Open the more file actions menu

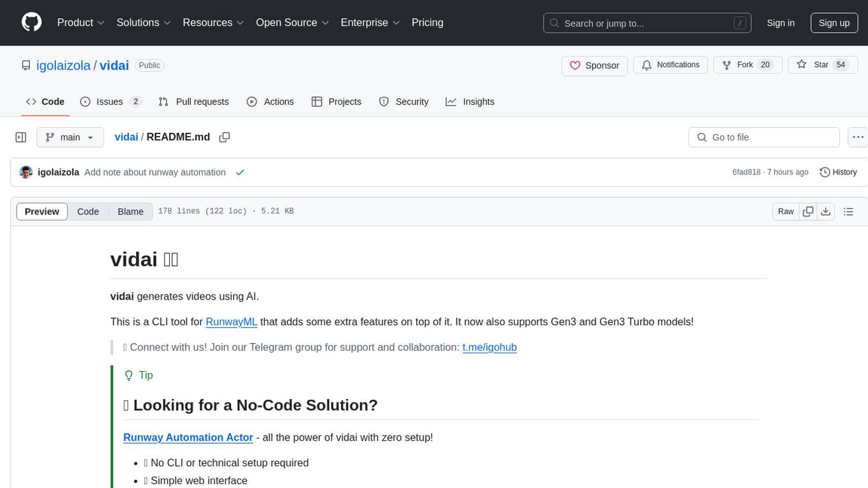pyautogui.click(x=858, y=137)
